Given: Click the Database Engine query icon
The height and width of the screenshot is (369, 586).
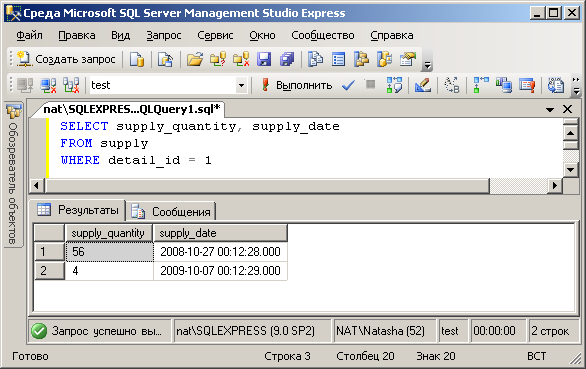Looking at the screenshot, I should (x=137, y=59).
